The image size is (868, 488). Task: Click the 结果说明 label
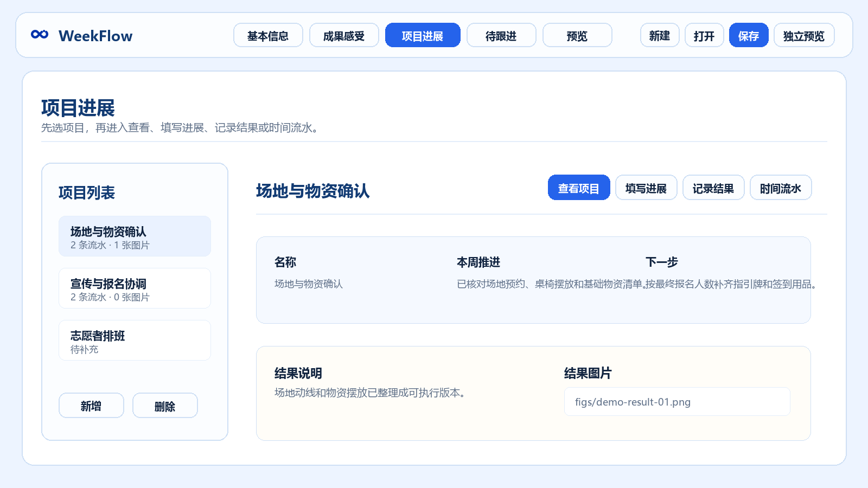click(x=298, y=373)
